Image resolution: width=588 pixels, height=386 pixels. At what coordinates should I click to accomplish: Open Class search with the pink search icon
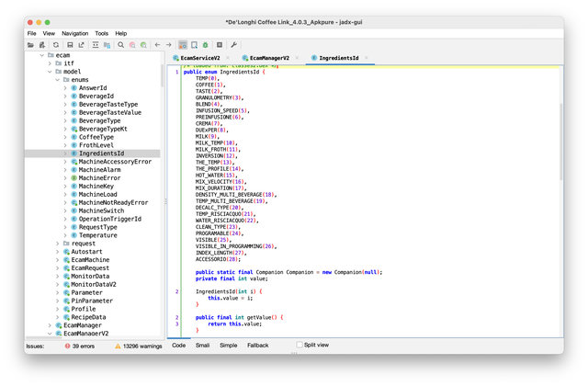coord(132,45)
